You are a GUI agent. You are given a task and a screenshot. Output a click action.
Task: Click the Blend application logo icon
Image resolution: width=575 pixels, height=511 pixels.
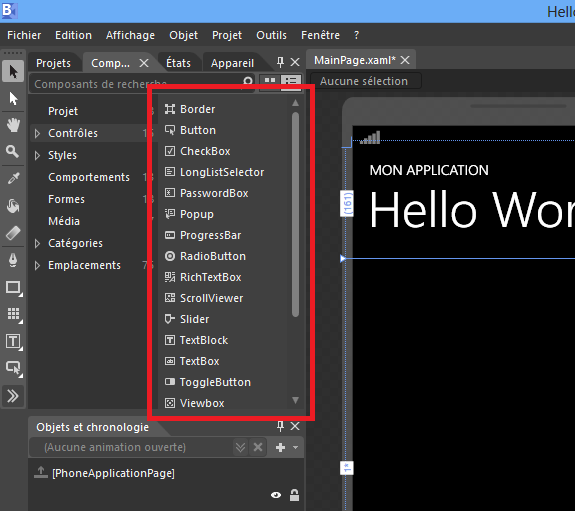[9, 10]
